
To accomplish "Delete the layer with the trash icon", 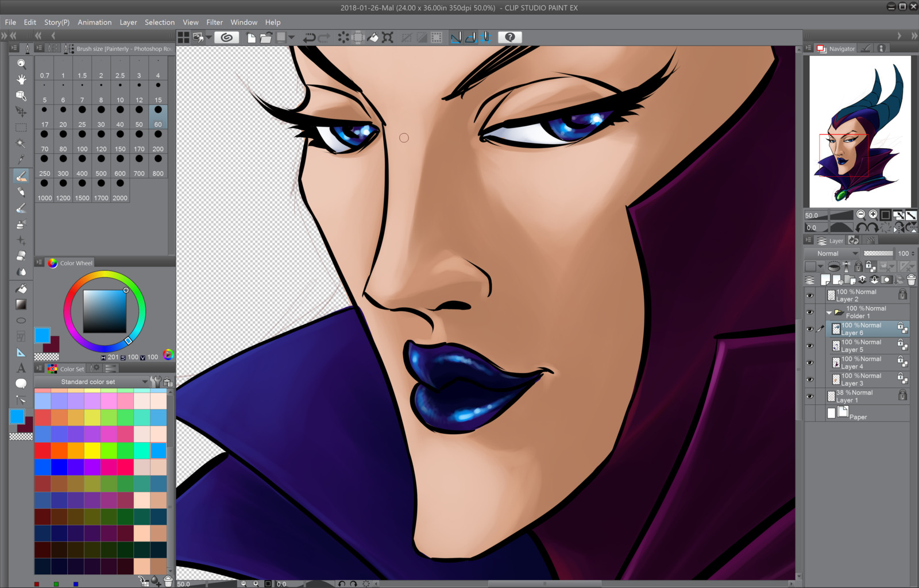I will (911, 280).
